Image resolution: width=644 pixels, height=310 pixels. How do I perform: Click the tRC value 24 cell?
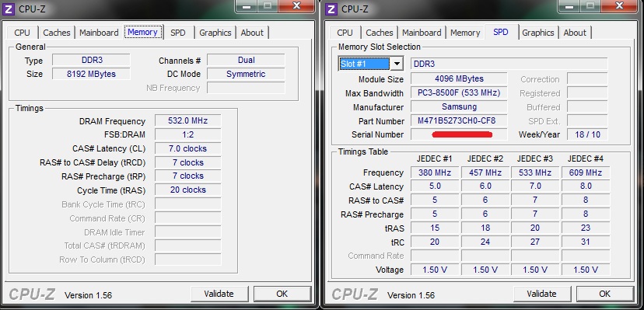point(485,242)
